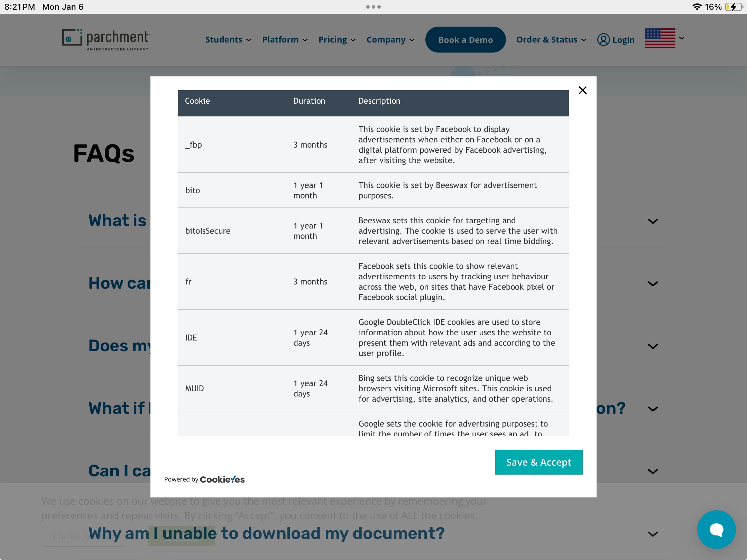This screenshot has height=560, width=747.
Task: Expand the 'What is' FAQ chevron
Action: tap(653, 221)
